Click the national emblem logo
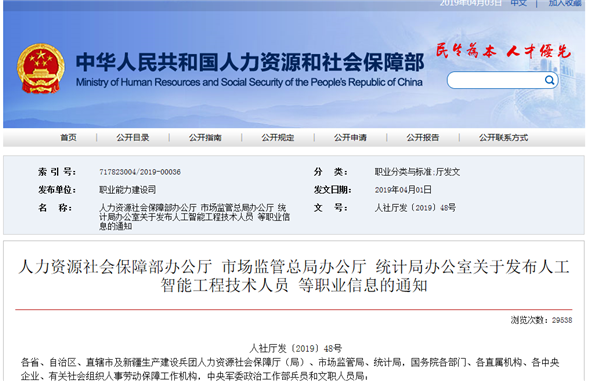 41,68
